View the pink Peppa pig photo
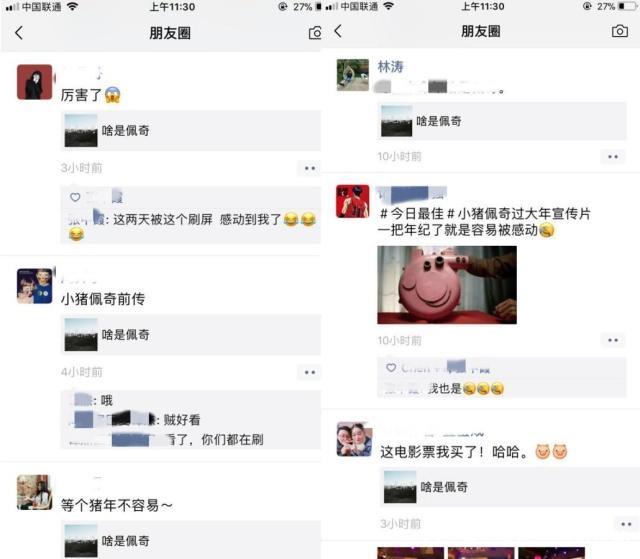The height and width of the screenshot is (559, 640). (447, 285)
